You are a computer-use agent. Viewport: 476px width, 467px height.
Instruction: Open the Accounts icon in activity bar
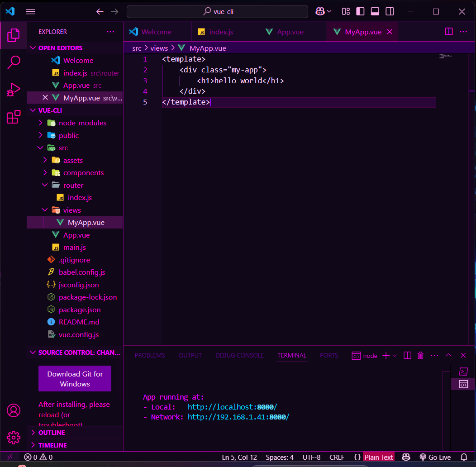(14, 410)
